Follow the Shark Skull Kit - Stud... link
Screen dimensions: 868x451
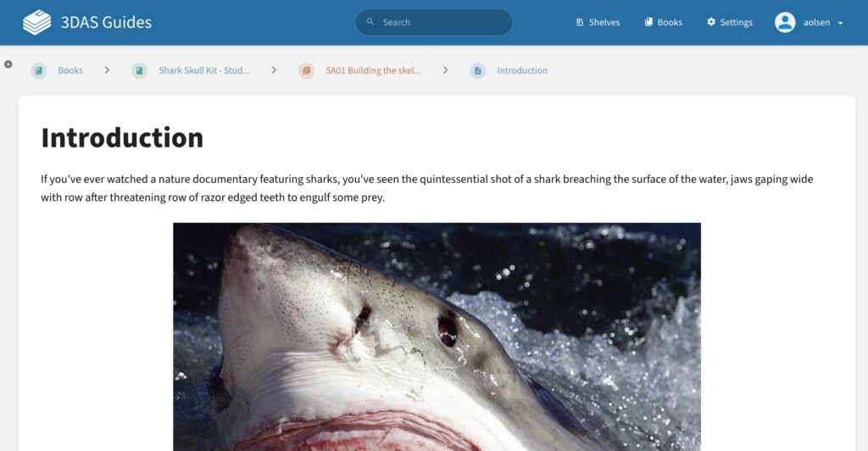(x=203, y=70)
